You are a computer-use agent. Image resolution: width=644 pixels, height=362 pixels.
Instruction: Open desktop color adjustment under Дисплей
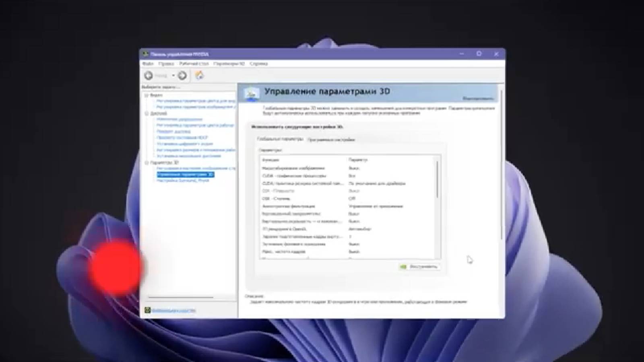point(195,125)
